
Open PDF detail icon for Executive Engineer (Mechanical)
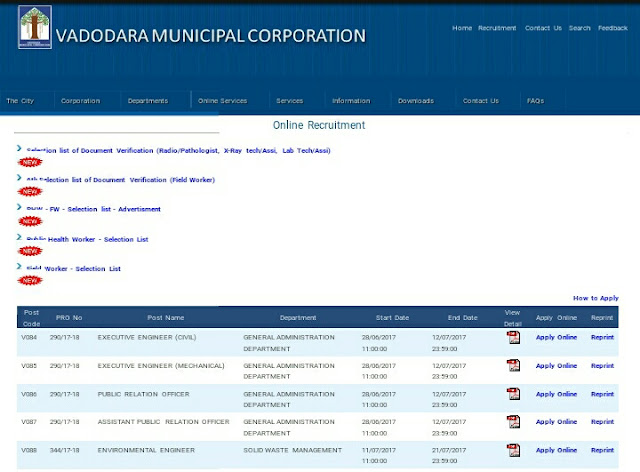[513, 365]
